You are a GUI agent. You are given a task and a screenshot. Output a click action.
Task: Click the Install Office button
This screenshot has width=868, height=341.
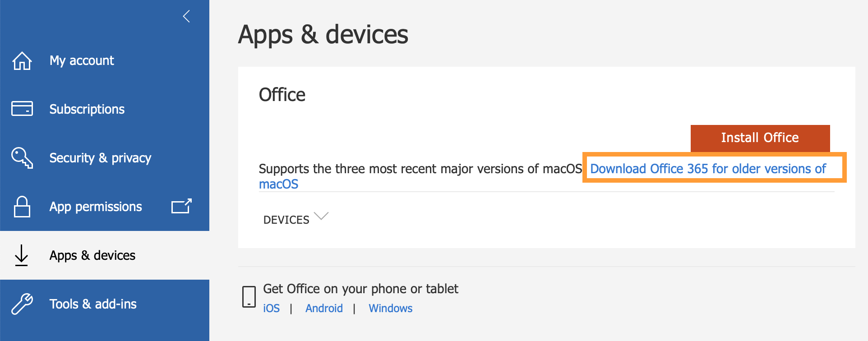click(760, 138)
